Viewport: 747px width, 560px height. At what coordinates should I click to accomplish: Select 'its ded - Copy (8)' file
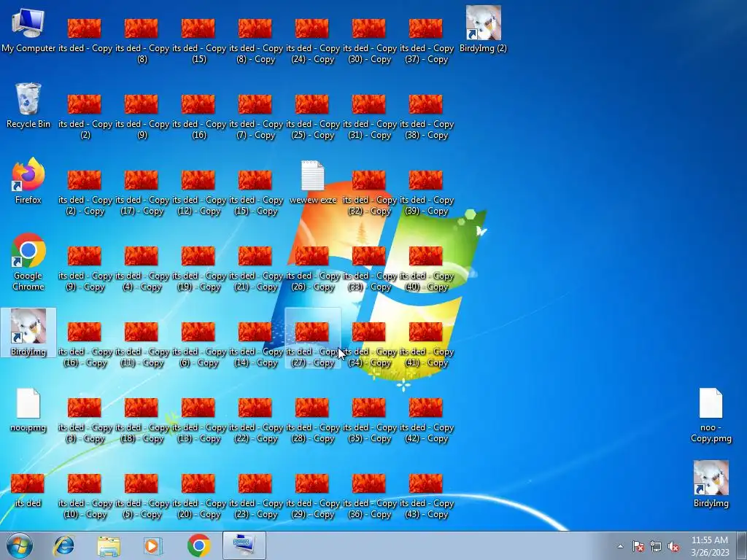click(x=142, y=41)
